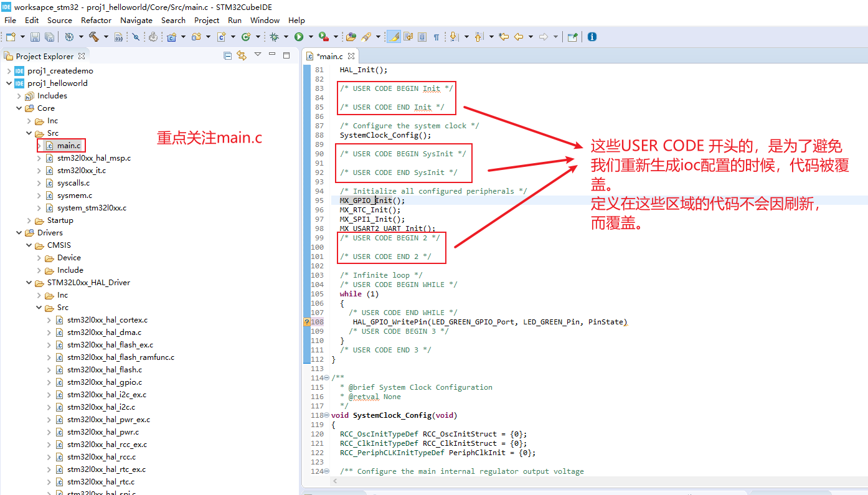Click the Pin Editor icon
Image resolution: width=868 pixels, height=495 pixels.
[572, 37]
